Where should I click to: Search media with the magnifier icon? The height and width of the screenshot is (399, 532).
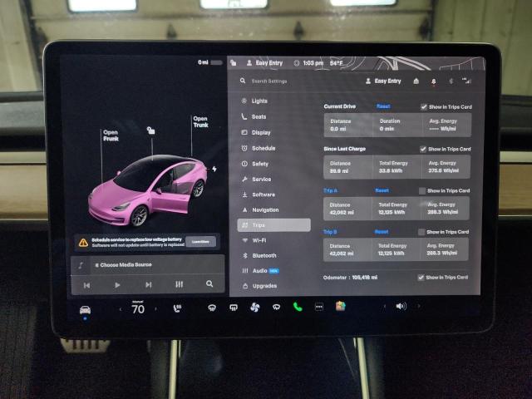click(x=209, y=284)
